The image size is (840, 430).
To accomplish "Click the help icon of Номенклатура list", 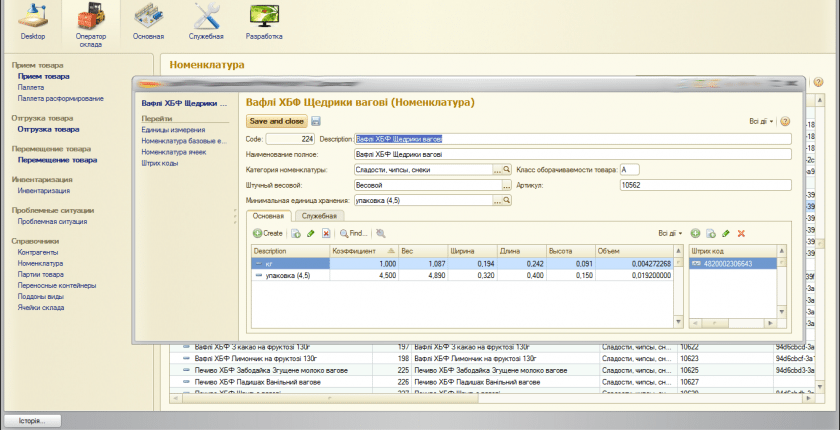I will [x=818, y=82].
